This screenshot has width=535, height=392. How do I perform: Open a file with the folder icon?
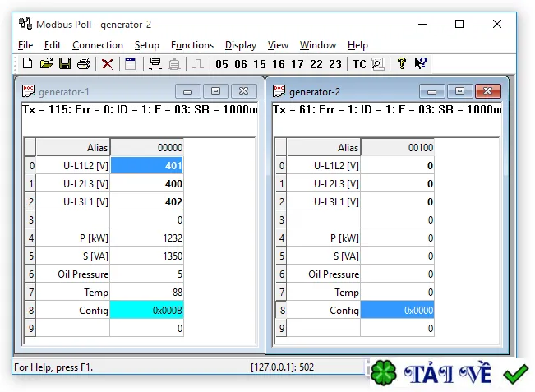coord(46,63)
